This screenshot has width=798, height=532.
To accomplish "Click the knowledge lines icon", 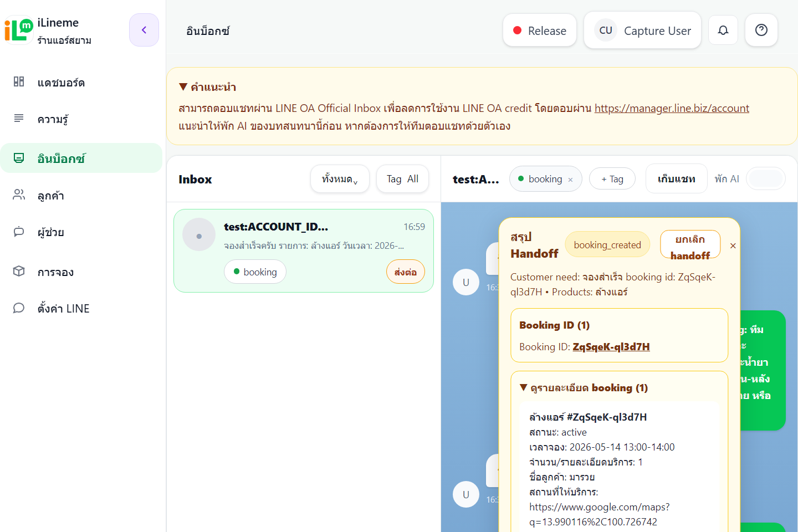I will tap(19, 118).
